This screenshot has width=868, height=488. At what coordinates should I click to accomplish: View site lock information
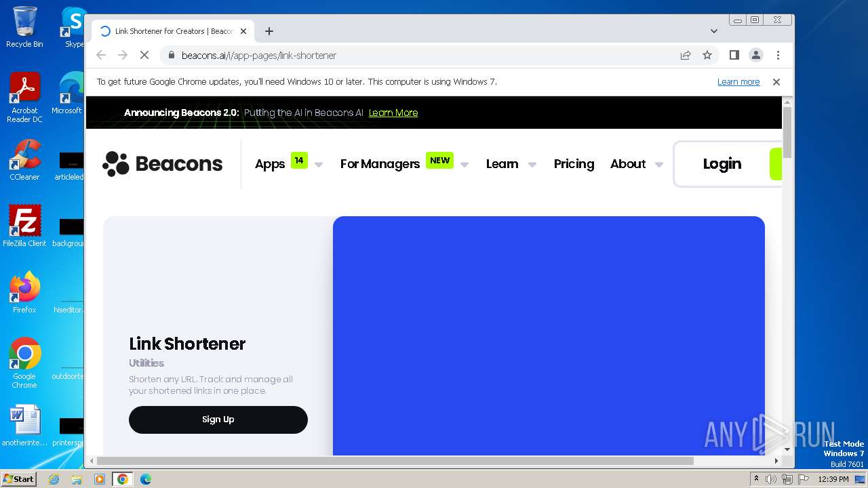pyautogui.click(x=171, y=56)
